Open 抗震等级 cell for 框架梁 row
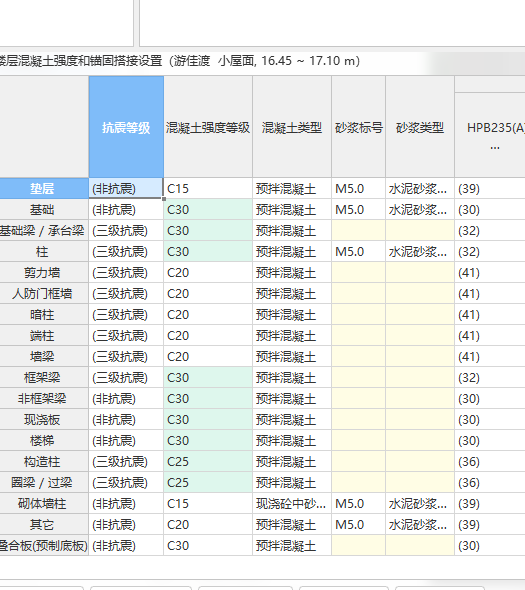Image resolution: width=525 pixels, height=590 pixels. [x=126, y=378]
